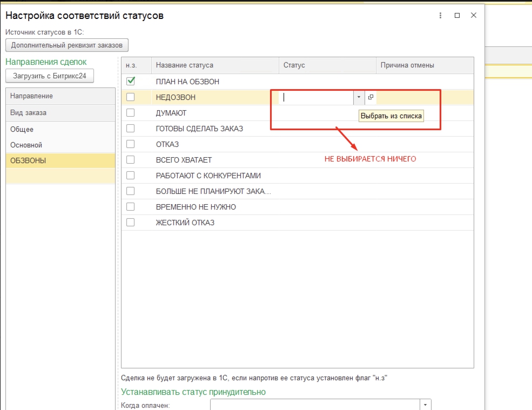
Task: Enable the н.з. checkbox for ДУМАЮТ
Action: pyautogui.click(x=130, y=113)
